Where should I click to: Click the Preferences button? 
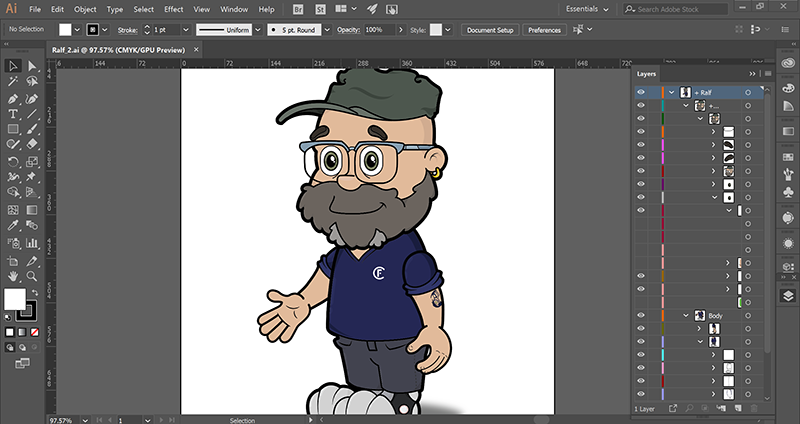click(544, 30)
